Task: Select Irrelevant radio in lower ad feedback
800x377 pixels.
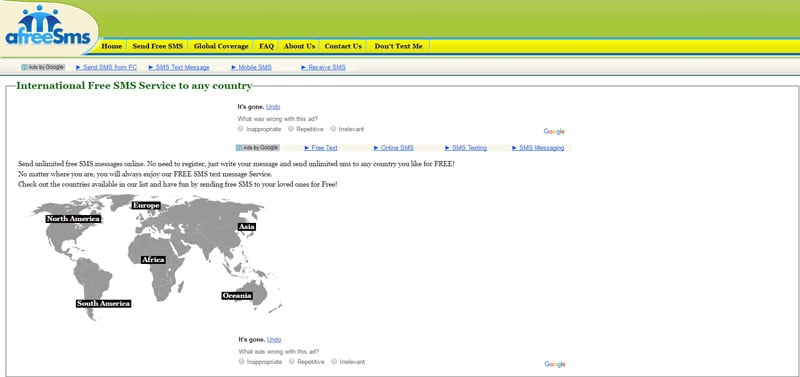Action: tap(334, 361)
